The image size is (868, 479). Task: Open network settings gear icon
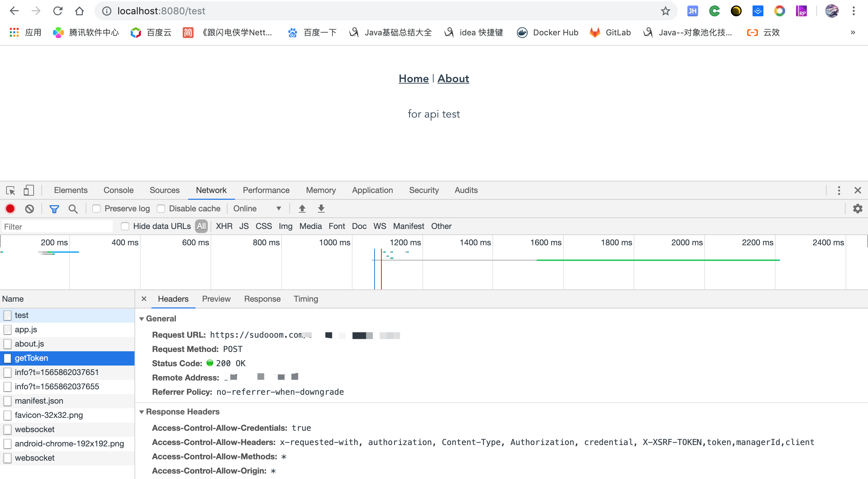point(857,209)
